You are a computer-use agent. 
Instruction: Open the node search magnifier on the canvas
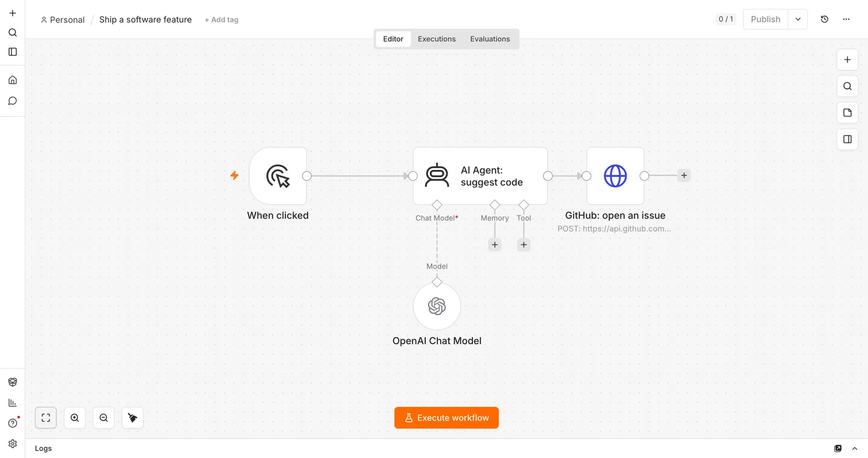pos(847,86)
